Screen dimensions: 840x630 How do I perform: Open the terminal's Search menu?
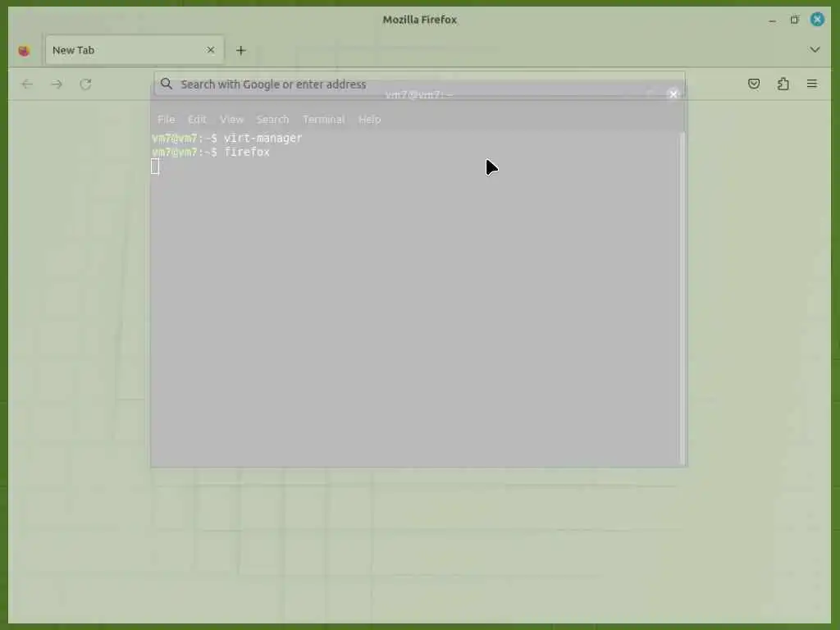pyautogui.click(x=272, y=120)
